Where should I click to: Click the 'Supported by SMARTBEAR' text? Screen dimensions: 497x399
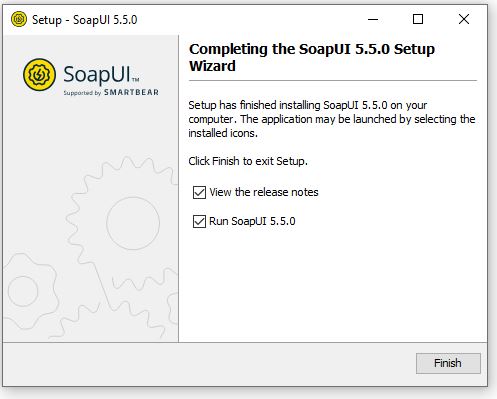111,92
